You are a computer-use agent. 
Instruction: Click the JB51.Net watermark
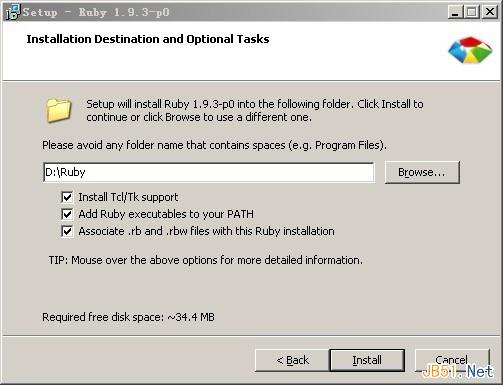(x=458, y=372)
